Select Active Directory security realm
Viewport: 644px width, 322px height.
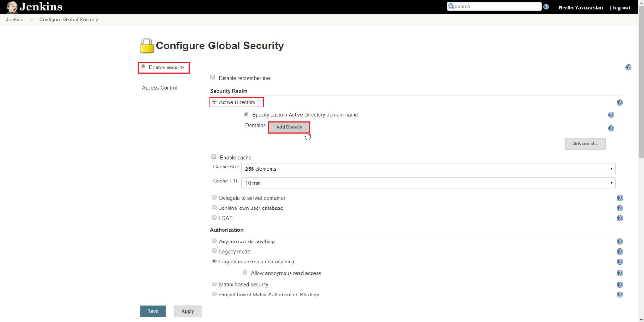pyautogui.click(x=214, y=102)
